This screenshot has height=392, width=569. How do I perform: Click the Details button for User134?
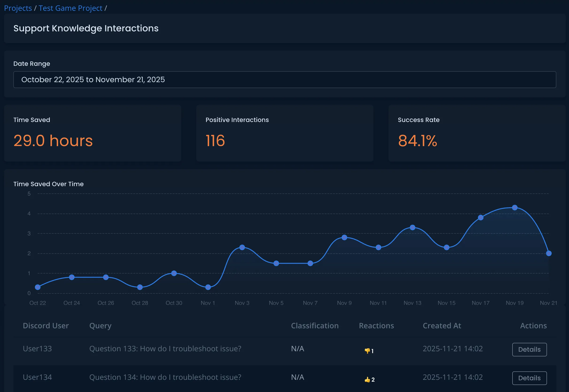(529, 378)
